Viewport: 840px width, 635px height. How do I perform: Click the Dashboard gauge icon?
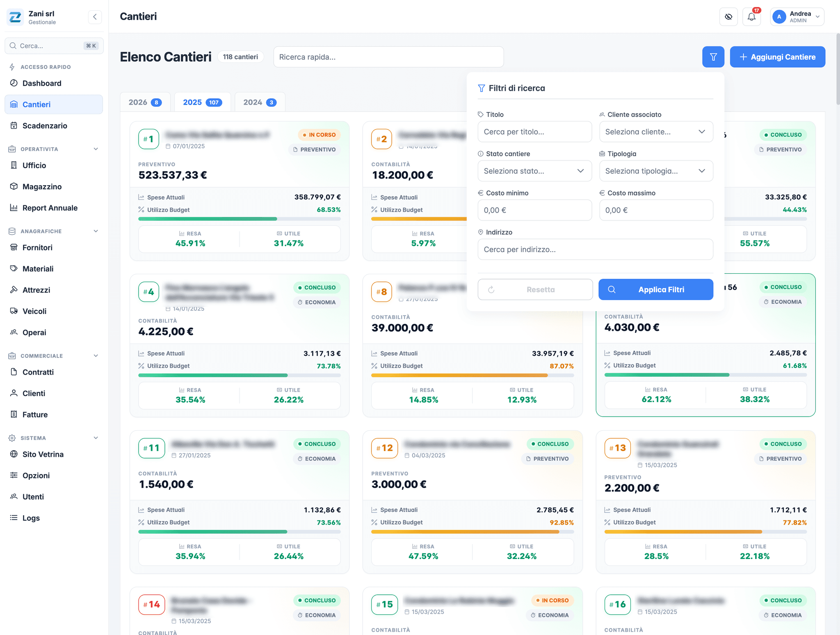[x=14, y=83]
